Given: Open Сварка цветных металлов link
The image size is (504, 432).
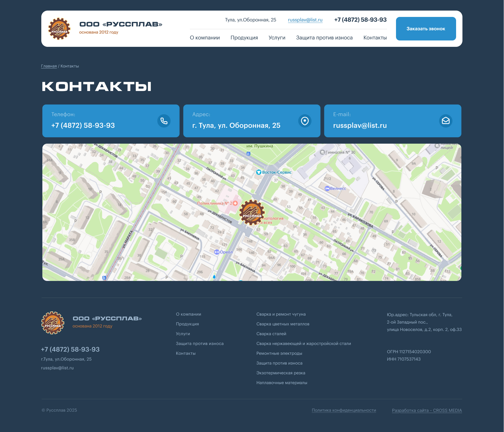Looking at the screenshot, I should pyautogui.click(x=283, y=324).
